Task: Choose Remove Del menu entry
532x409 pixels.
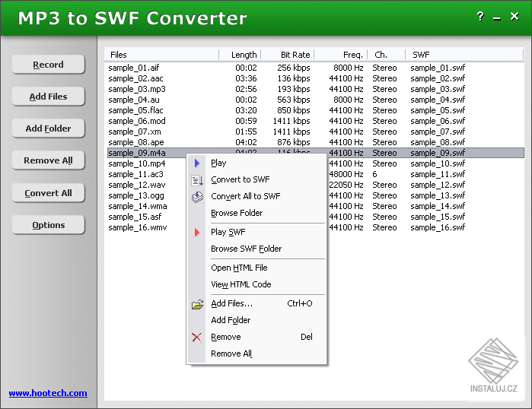Action: 256,337
